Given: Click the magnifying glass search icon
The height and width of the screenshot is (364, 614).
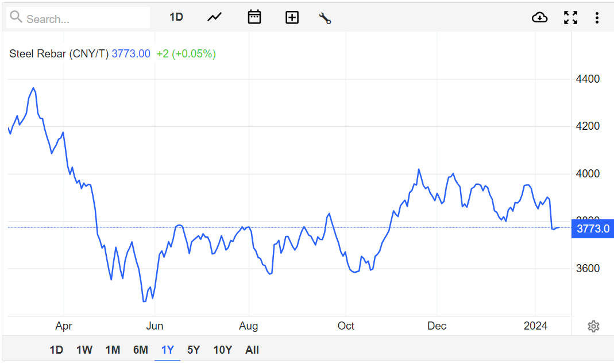Looking at the screenshot, I should pyautogui.click(x=17, y=18).
